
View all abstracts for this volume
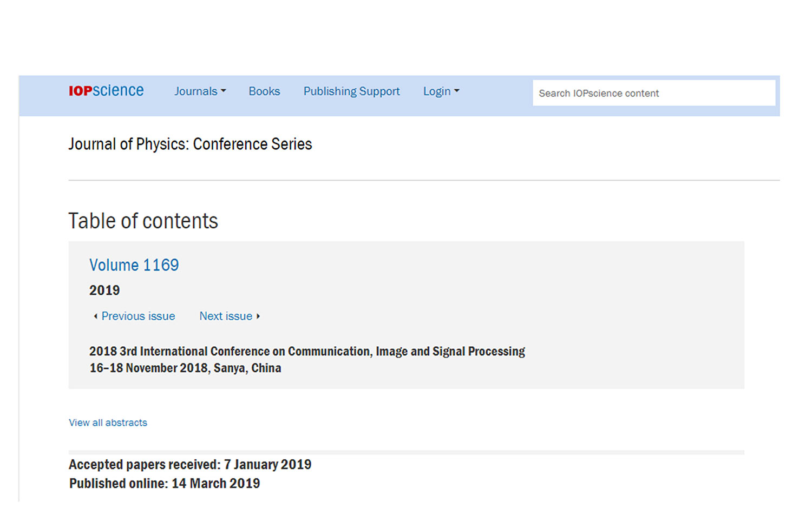(108, 422)
